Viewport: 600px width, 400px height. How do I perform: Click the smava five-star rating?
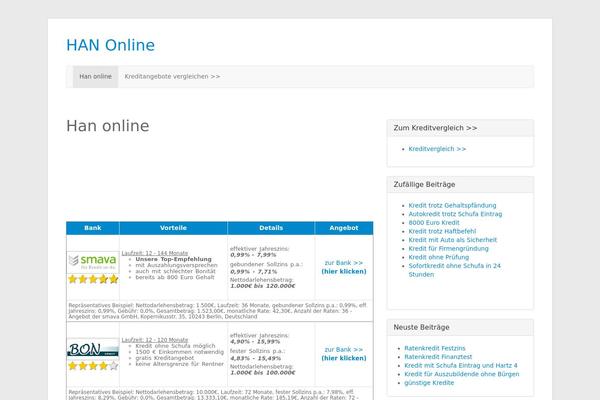coord(93,279)
